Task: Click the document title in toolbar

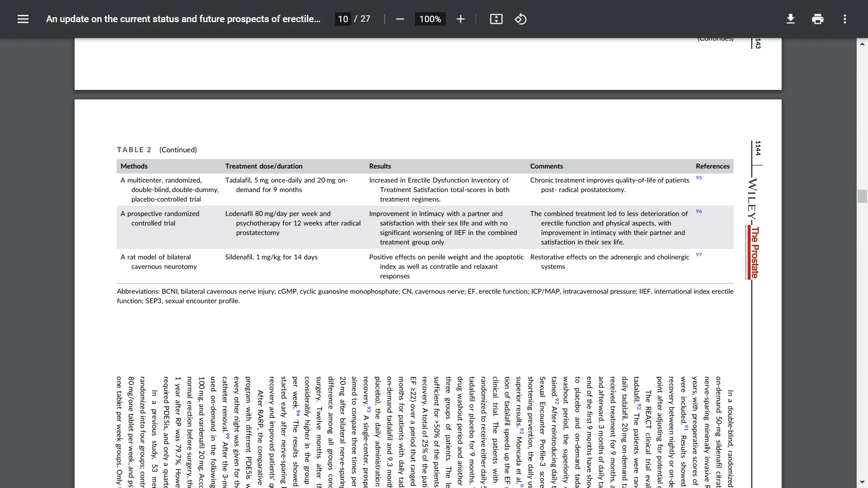Action: click(x=183, y=19)
